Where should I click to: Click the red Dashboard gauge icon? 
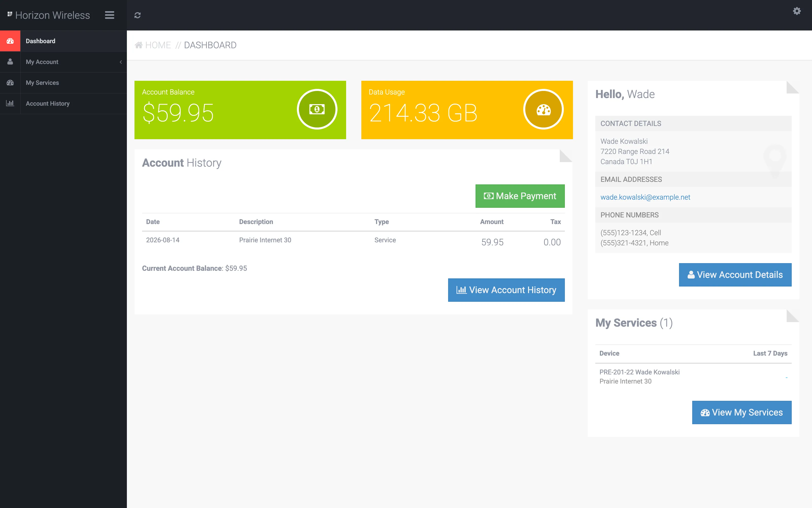coord(10,41)
